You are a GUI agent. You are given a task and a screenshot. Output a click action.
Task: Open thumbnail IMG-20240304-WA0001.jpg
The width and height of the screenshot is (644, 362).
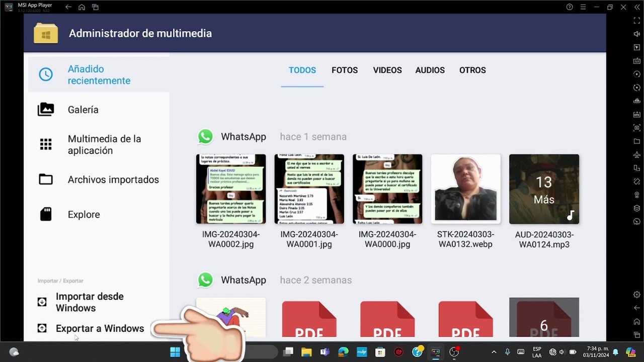(x=309, y=189)
